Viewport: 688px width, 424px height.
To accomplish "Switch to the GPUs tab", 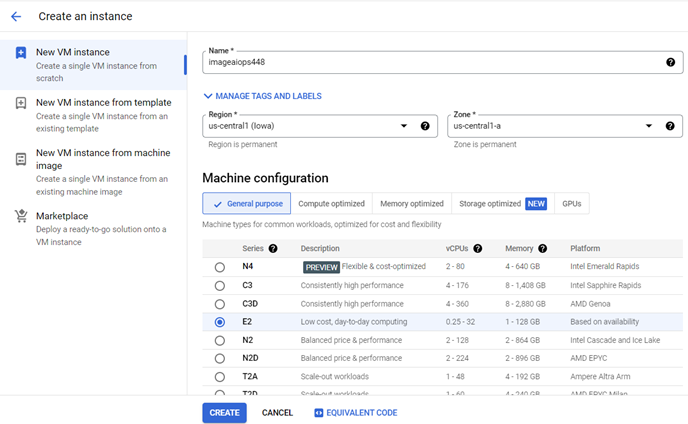I will pos(571,204).
